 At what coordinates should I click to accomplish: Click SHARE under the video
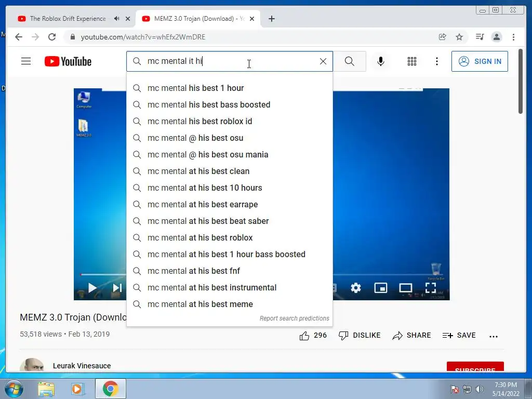411,336
